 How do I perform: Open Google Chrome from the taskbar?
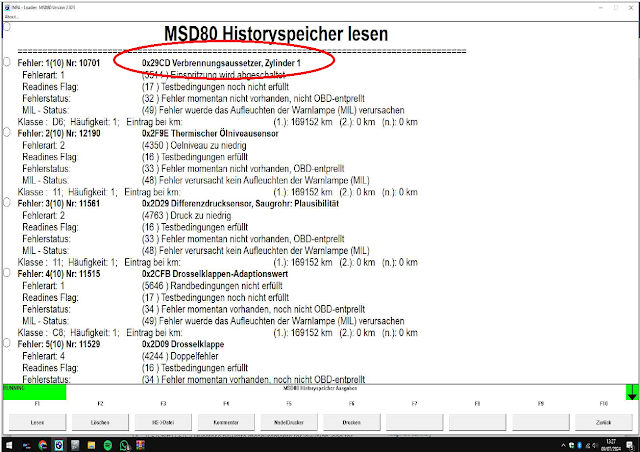coord(43,445)
